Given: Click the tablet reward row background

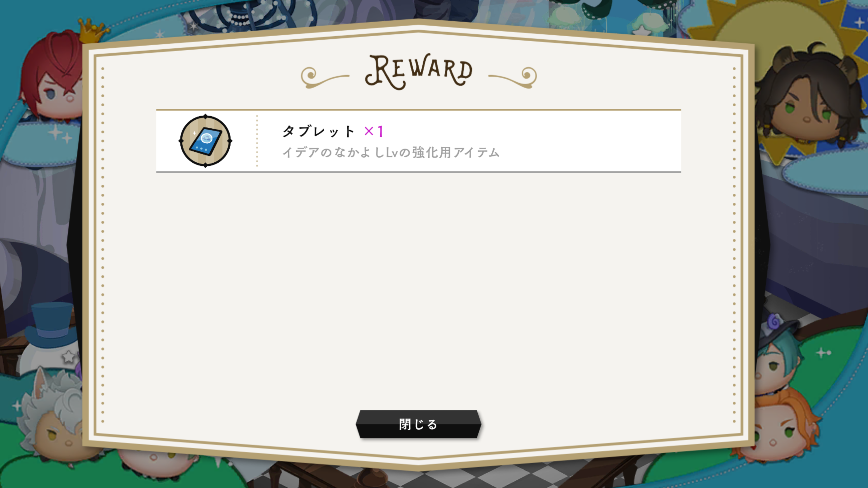Looking at the screenshot, I should [x=418, y=141].
